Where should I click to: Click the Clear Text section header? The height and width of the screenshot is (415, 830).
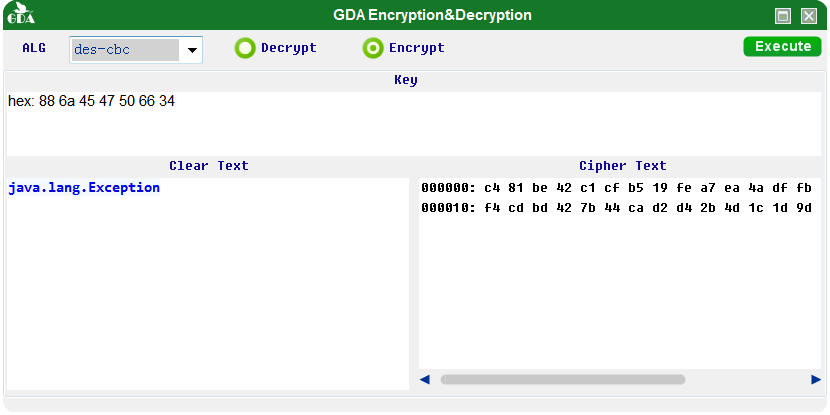coord(209,166)
